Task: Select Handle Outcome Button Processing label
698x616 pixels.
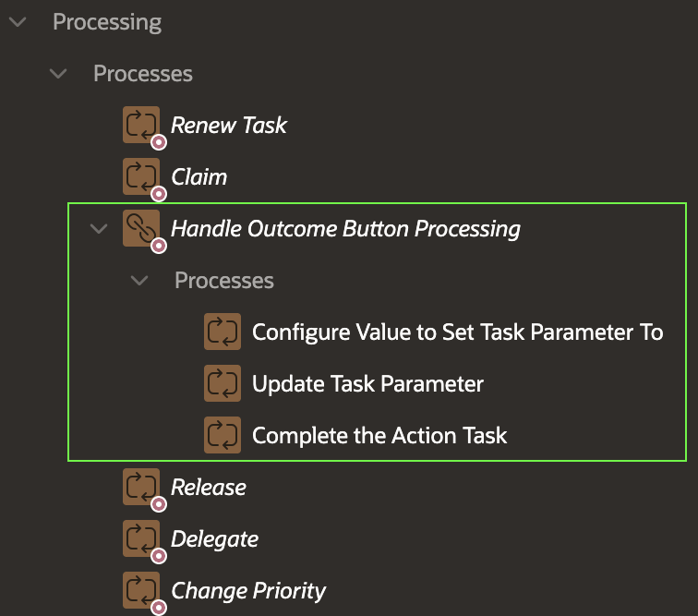Action: point(345,228)
